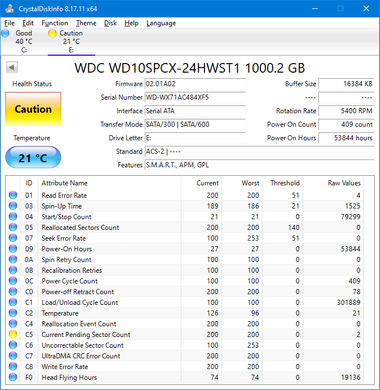Open the Language menu

coord(161,23)
